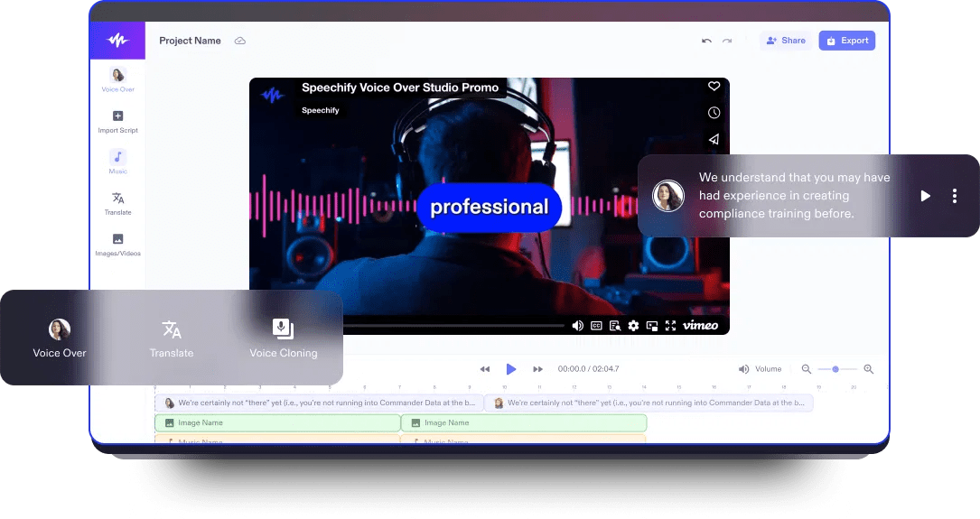The height and width of the screenshot is (519, 980).
Task: Redo the last action
Action: (727, 41)
